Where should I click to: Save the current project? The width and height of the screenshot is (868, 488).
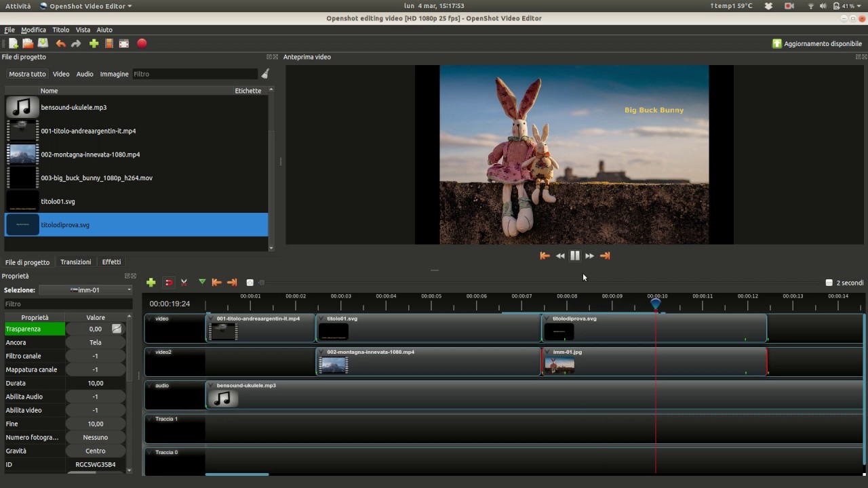(43, 43)
